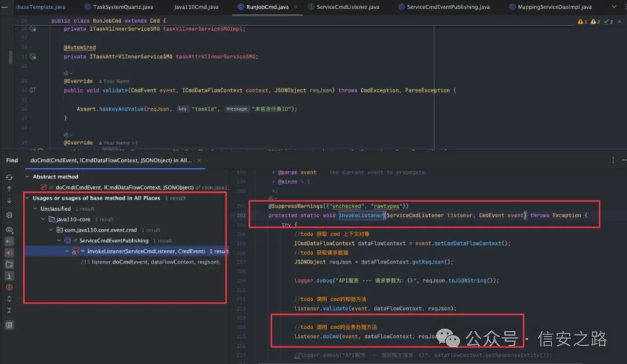Switch to TaskSystemQuartz.java tab
The image size is (627, 364).
pos(119,7)
